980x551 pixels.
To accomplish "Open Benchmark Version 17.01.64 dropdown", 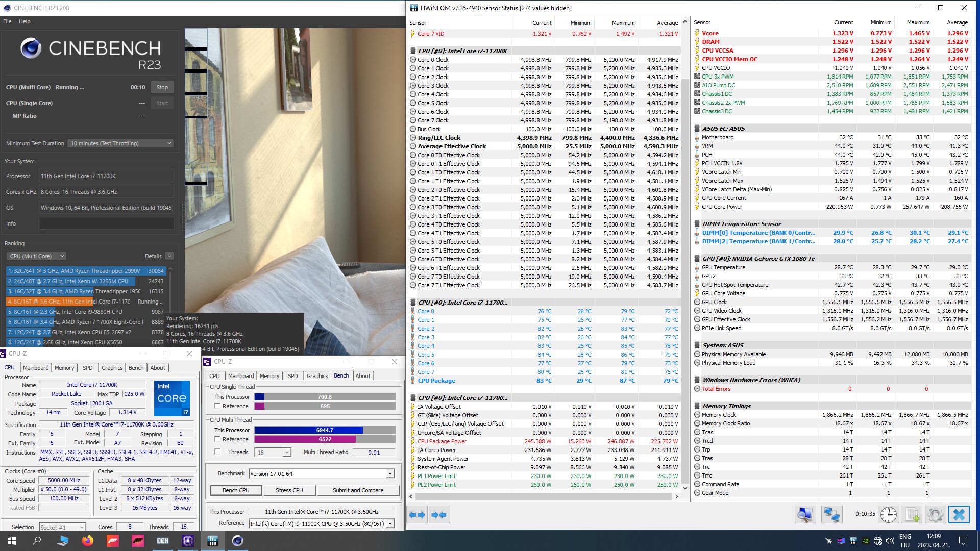I will (322, 474).
